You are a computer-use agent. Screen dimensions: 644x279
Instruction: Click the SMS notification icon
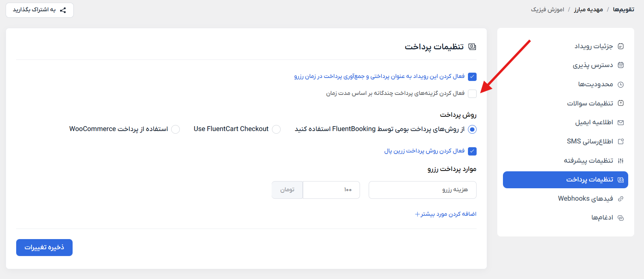[x=621, y=142]
